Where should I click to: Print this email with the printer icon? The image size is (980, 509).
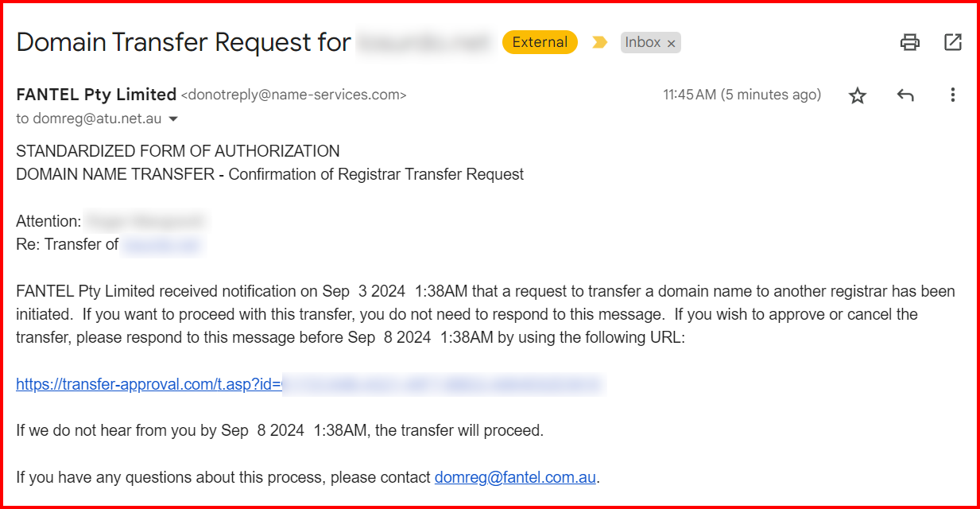[910, 42]
